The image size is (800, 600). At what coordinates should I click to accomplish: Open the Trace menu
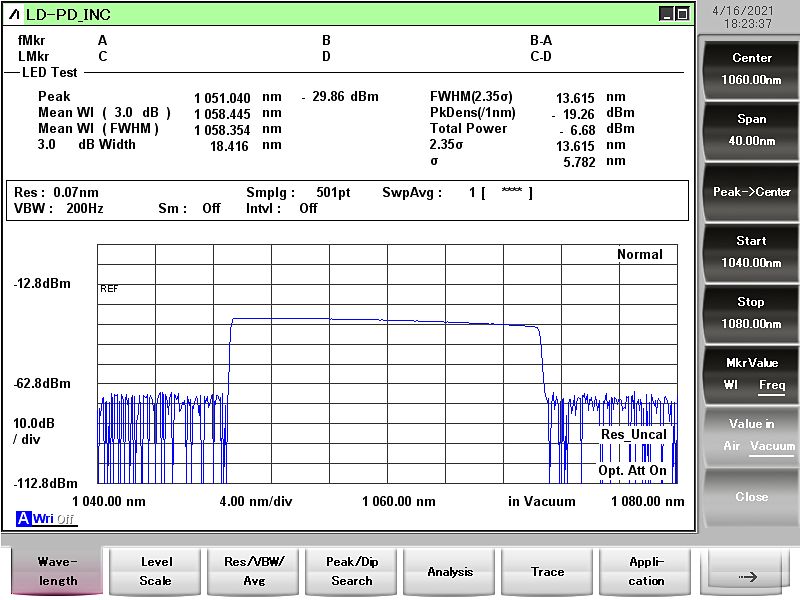click(548, 572)
